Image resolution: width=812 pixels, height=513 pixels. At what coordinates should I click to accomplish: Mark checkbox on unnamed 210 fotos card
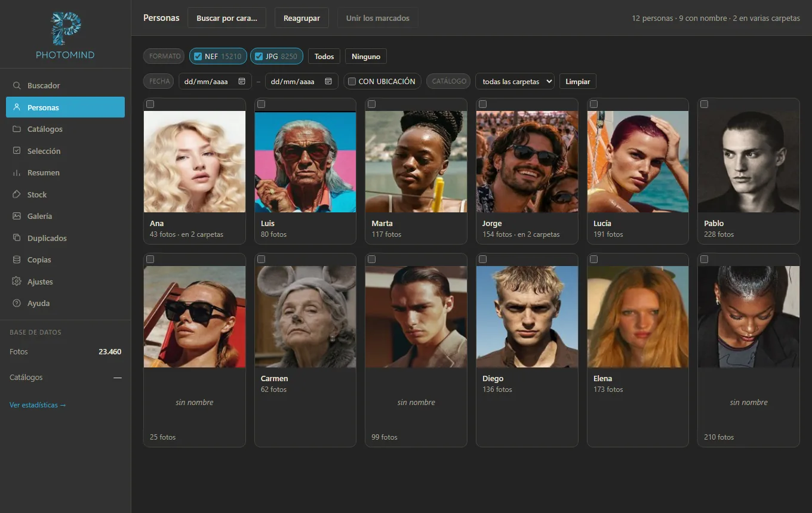point(705,259)
